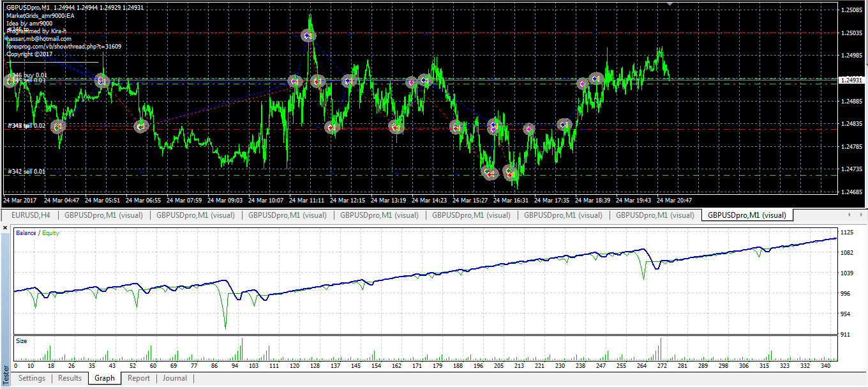Screen dimensions: 868x389
Task: Select the active GBPUSDpro,M1 (visual) tab
Action: (747, 215)
